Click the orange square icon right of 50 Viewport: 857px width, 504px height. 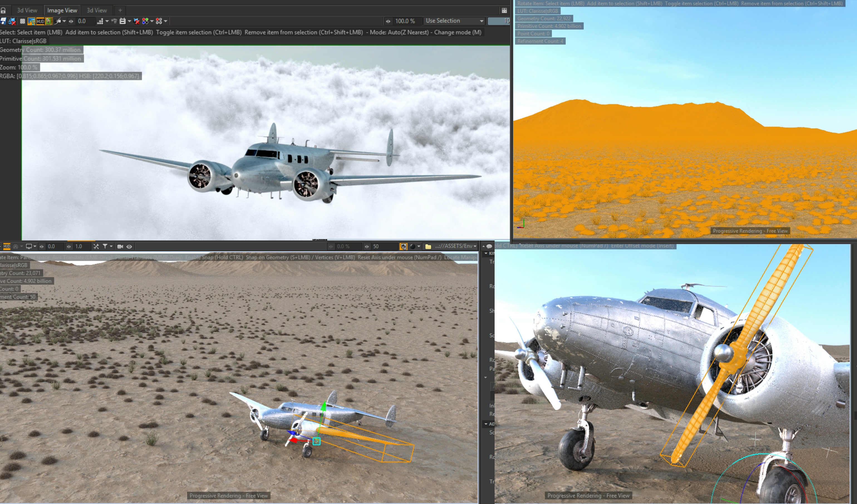pos(403,247)
